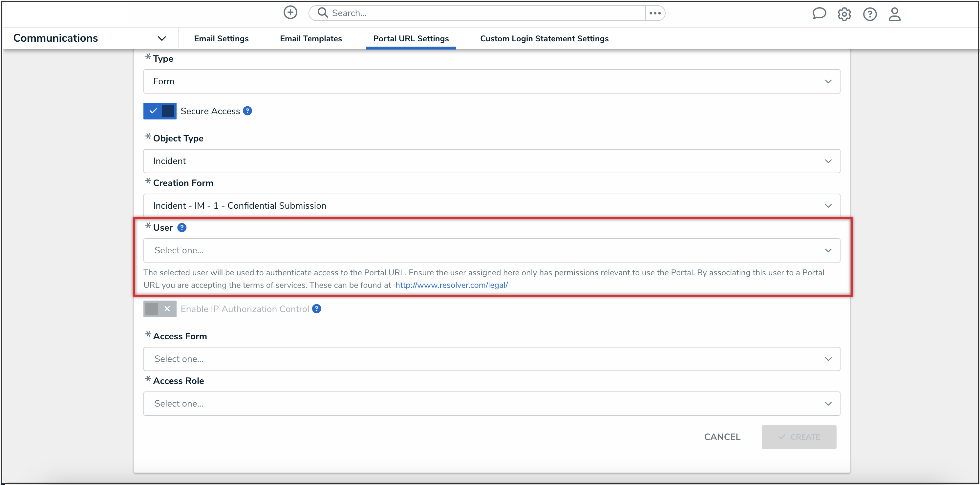
Task: Toggle off Secure Access switch
Action: (x=160, y=111)
